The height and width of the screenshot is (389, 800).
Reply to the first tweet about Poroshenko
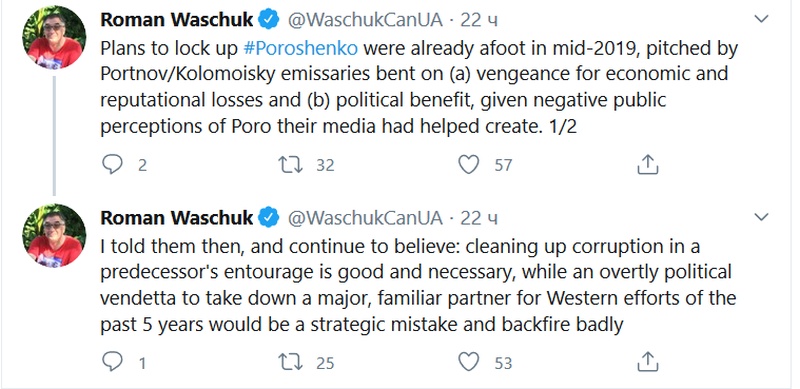point(112,165)
